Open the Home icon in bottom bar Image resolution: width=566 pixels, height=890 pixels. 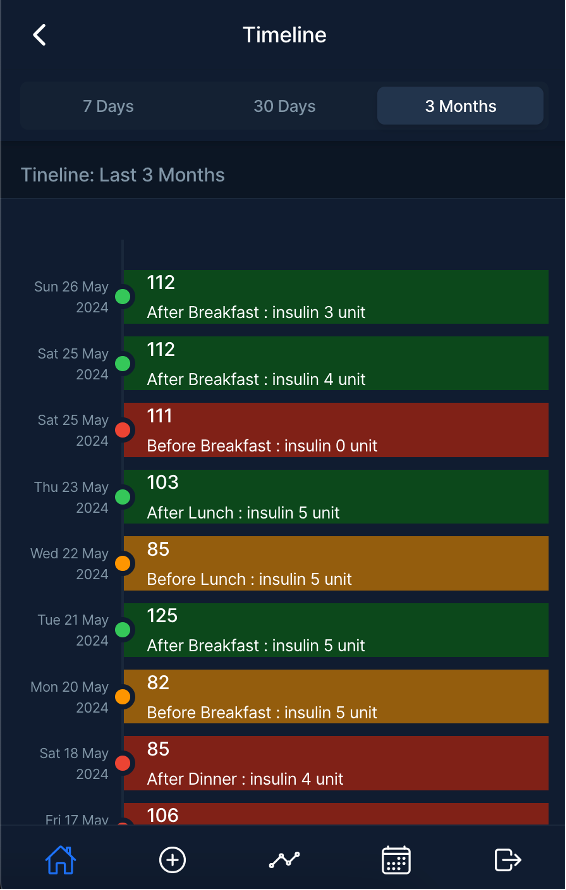click(61, 859)
